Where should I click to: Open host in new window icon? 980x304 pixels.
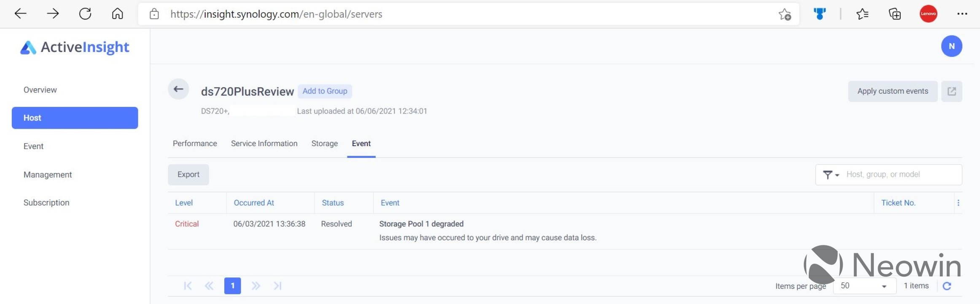point(951,91)
